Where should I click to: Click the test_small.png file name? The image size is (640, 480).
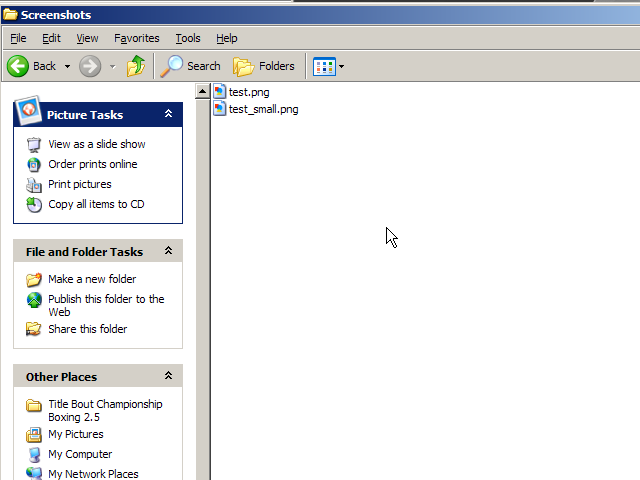[x=264, y=109]
